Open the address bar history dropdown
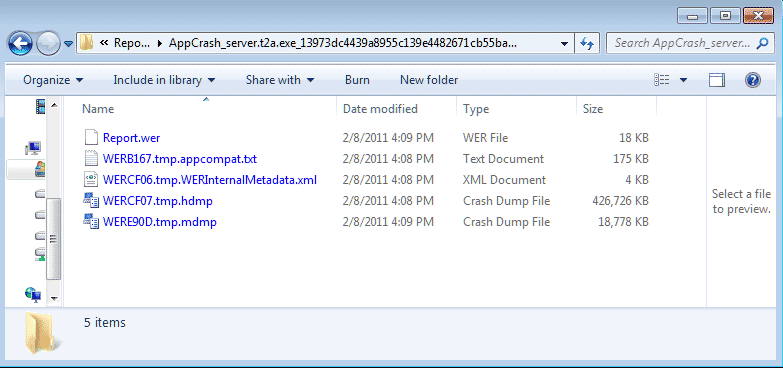The image size is (783, 368). pos(564,43)
